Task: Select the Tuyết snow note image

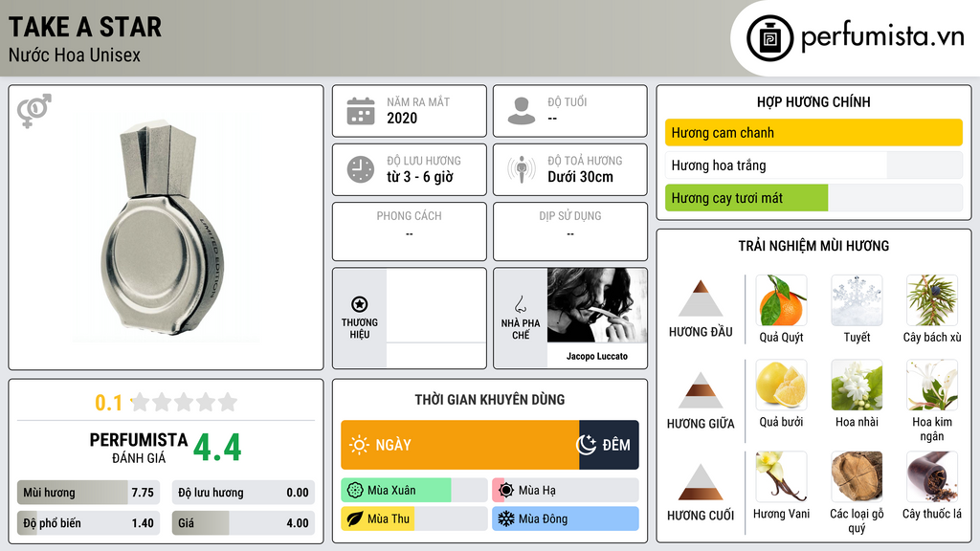Action: pyautogui.click(x=857, y=300)
